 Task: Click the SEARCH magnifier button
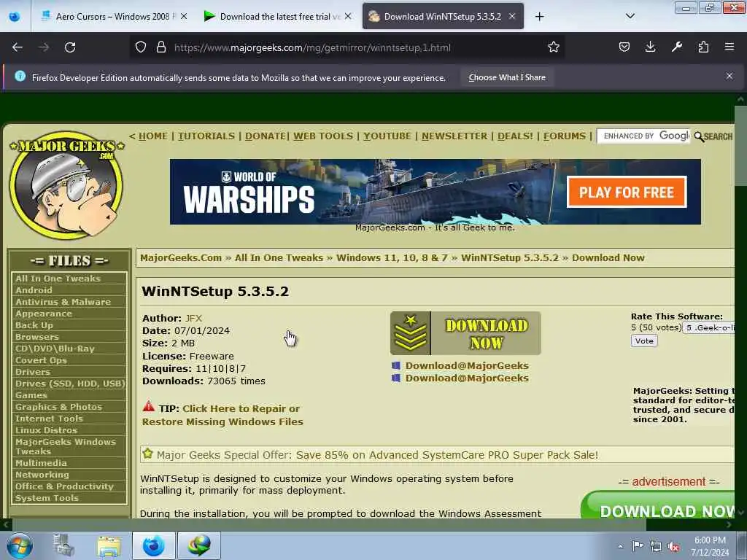click(x=713, y=136)
